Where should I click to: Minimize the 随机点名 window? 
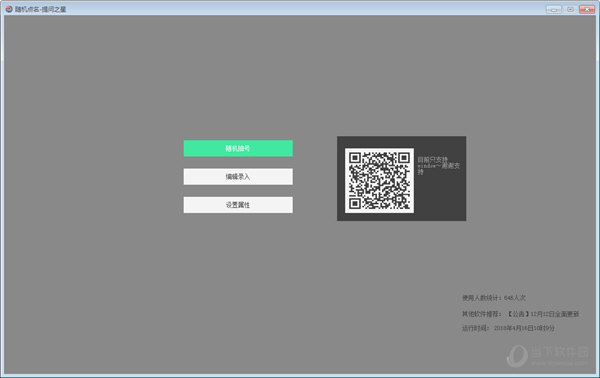coord(554,9)
